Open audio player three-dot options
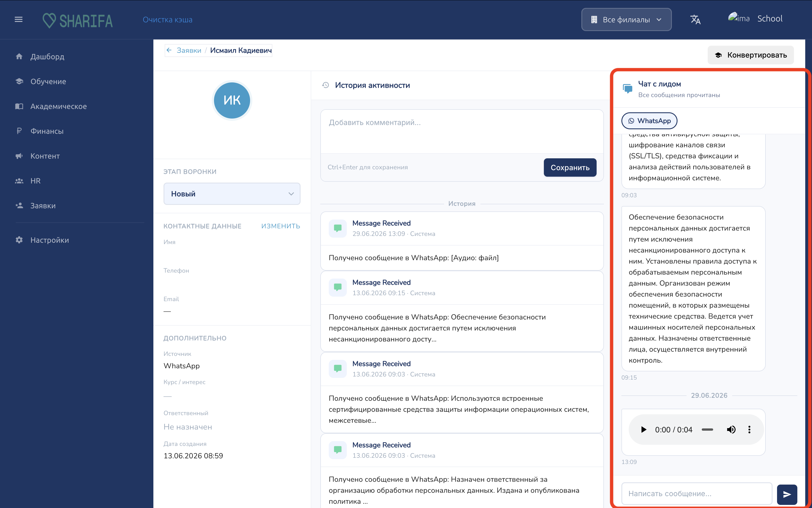This screenshot has width=812, height=508. [x=749, y=430]
